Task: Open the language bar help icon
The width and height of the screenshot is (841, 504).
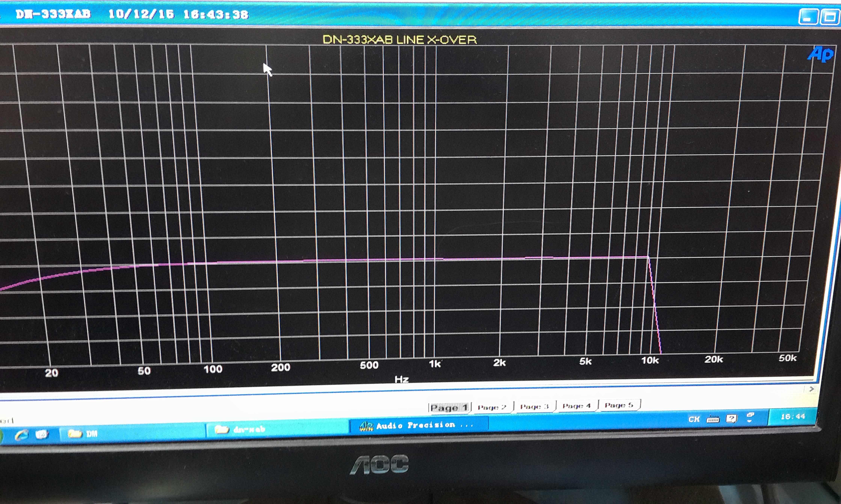Action: point(731,418)
